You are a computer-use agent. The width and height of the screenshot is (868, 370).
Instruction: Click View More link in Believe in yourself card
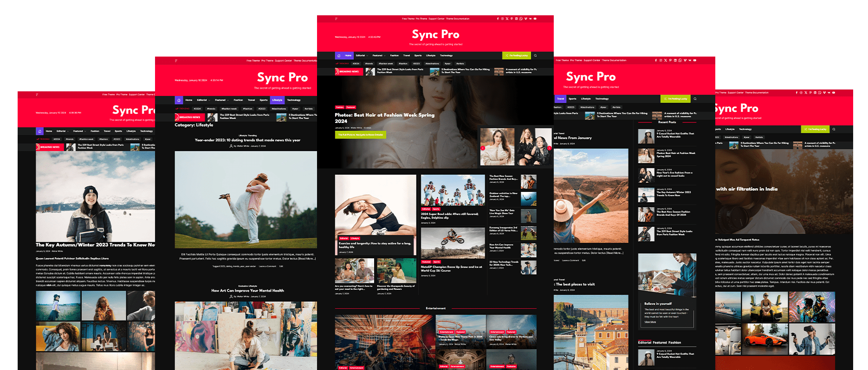(x=650, y=322)
